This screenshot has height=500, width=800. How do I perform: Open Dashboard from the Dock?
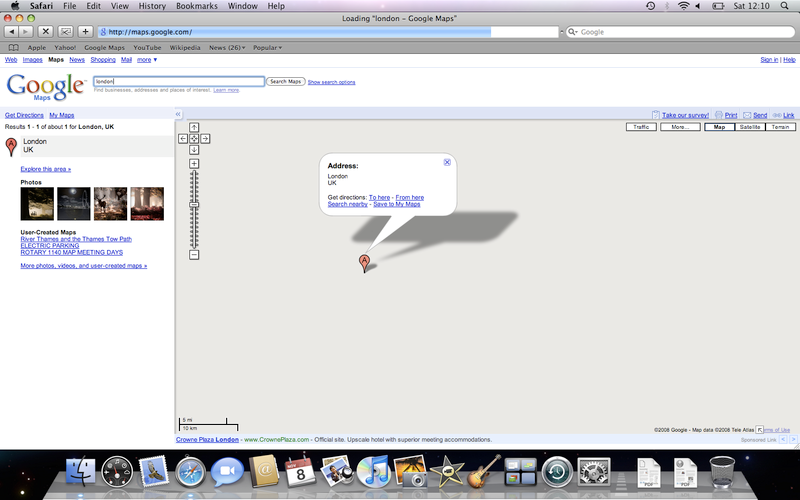(x=117, y=471)
